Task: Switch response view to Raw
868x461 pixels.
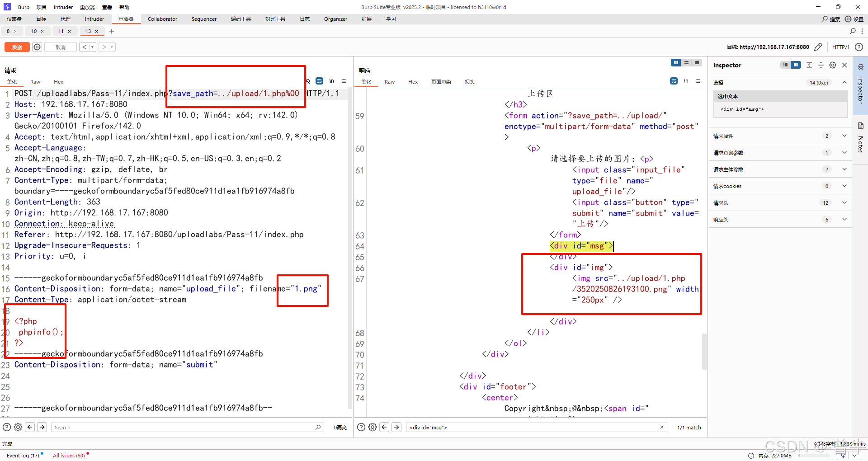Action: [390, 82]
